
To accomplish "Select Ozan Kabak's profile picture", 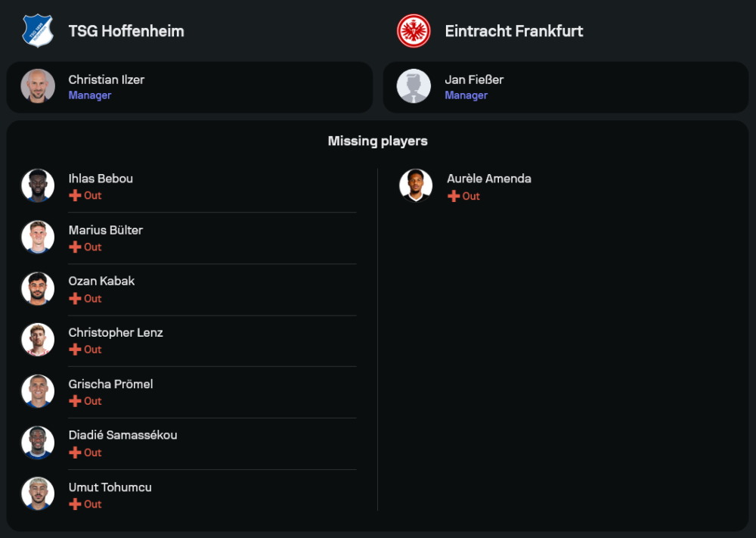I will 38,288.
